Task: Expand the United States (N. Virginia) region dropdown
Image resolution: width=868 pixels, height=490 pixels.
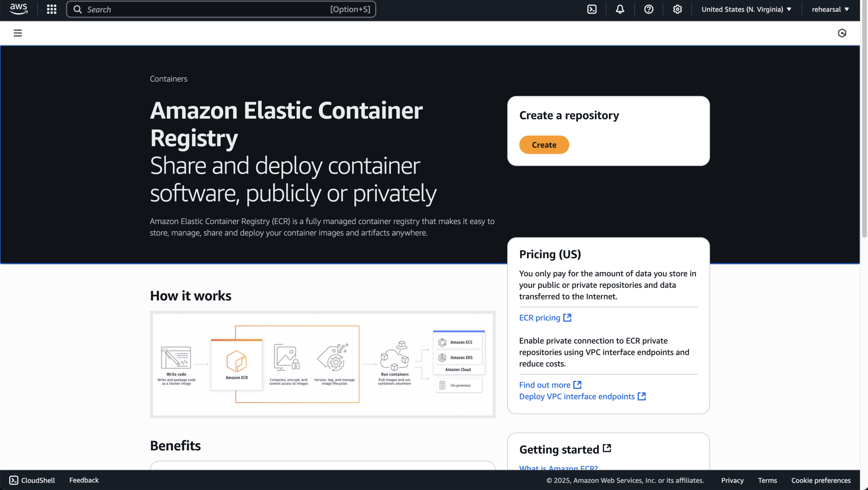Action: (x=746, y=9)
